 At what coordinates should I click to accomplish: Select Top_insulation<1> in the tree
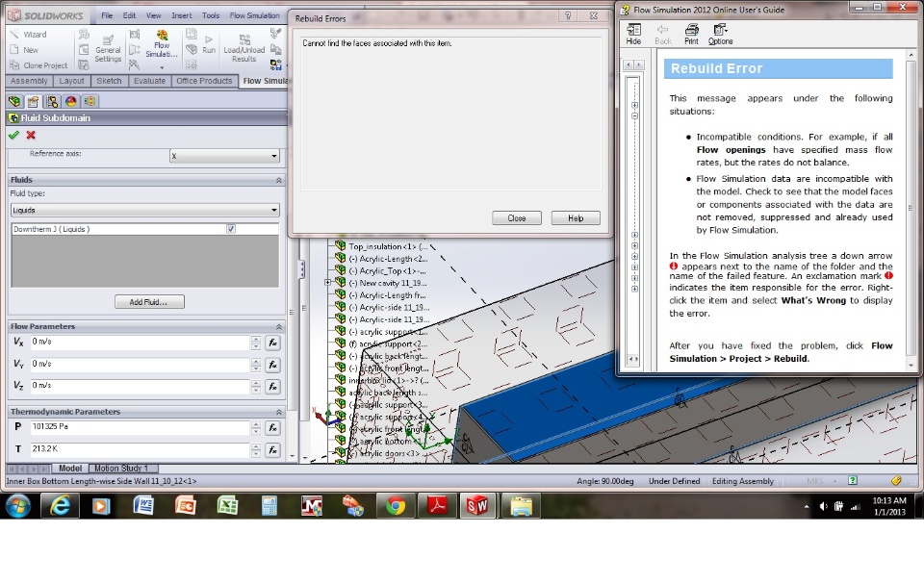click(x=388, y=246)
